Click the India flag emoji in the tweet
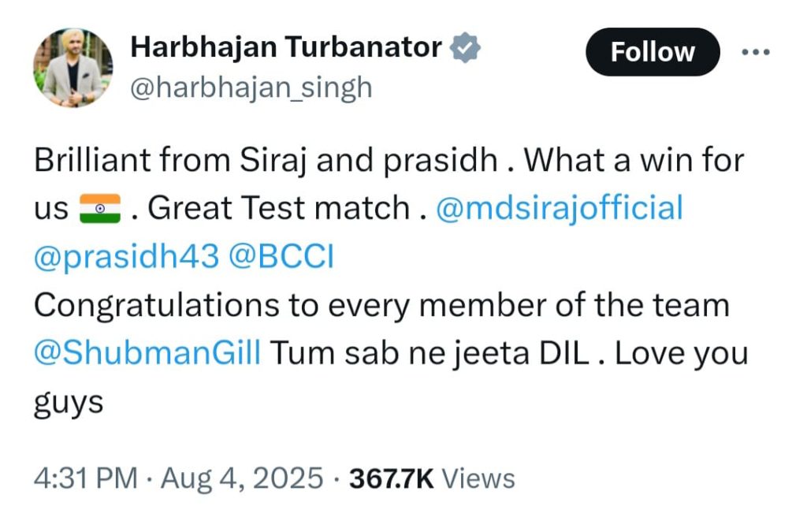Screen dimensions: 807x532 [x=100, y=209]
